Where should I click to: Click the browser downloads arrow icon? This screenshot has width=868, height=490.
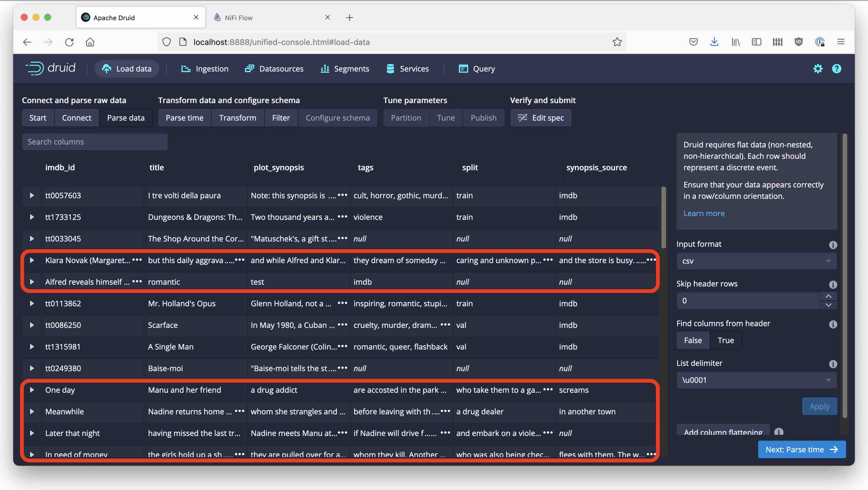(714, 42)
